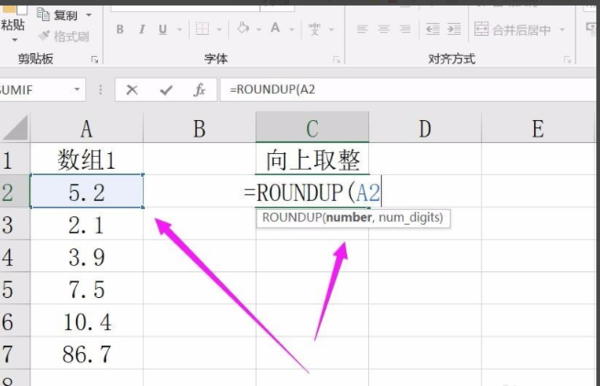Click cell with value 2.1
The width and height of the screenshot is (600, 386).
click(86, 224)
